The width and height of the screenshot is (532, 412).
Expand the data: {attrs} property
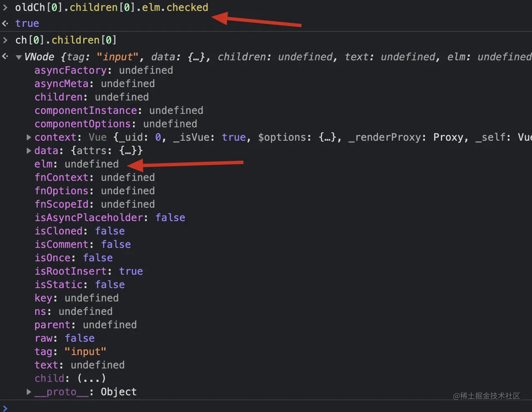pyautogui.click(x=28, y=150)
